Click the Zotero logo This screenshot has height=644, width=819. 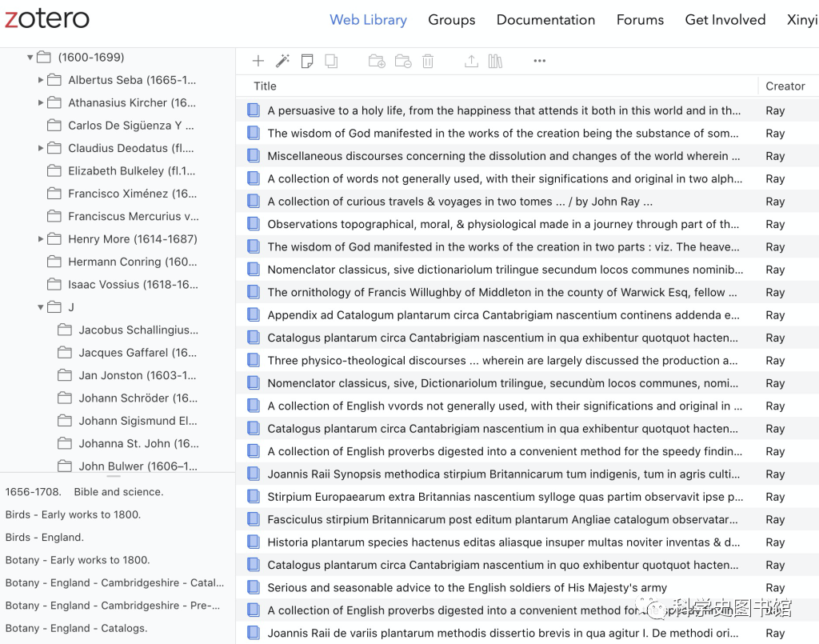click(47, 19)
